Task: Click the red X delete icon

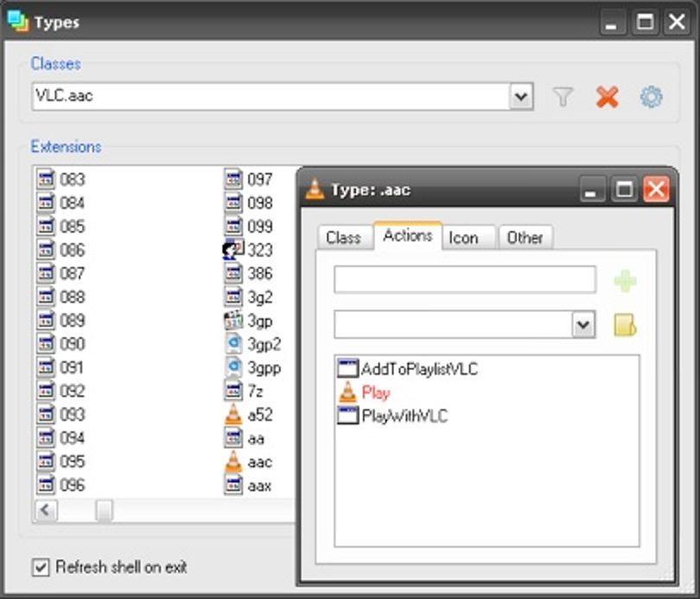Action: 608,97
